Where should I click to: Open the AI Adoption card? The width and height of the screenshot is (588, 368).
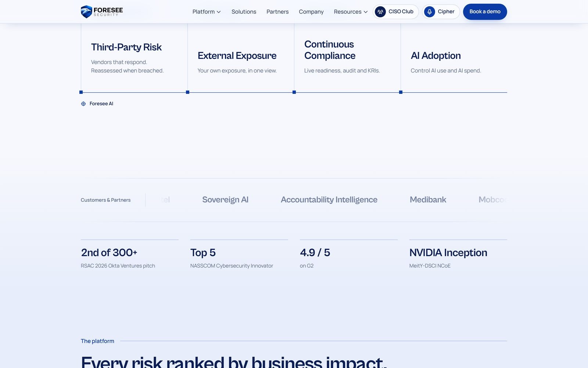pyautogui.click(x=454, y=58)
